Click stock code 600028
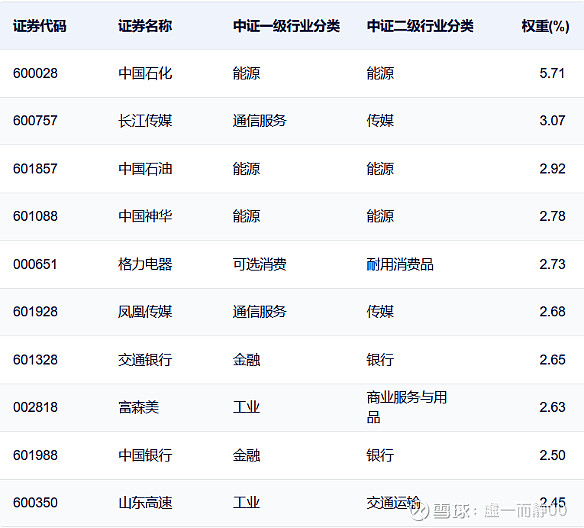Image resolution: width=584 pixels, height=528 pixels. pyautogui.click(x=35, y=73)
